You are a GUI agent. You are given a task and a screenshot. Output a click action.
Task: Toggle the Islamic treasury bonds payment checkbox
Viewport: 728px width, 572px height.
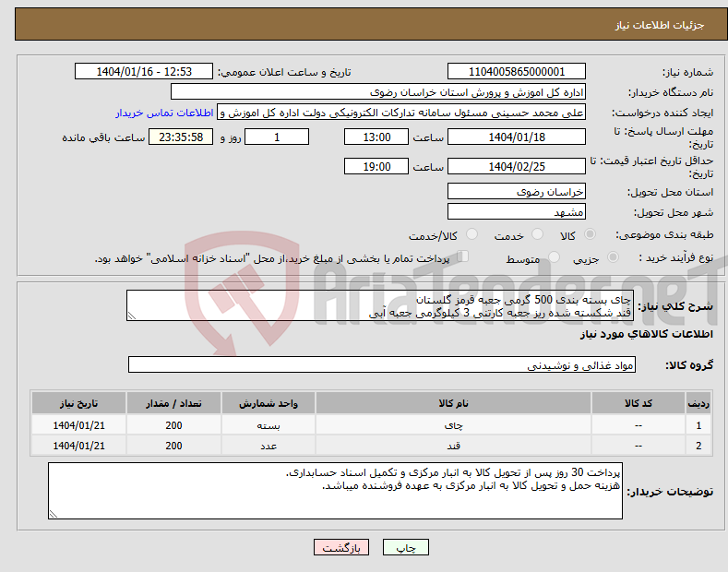463,256
